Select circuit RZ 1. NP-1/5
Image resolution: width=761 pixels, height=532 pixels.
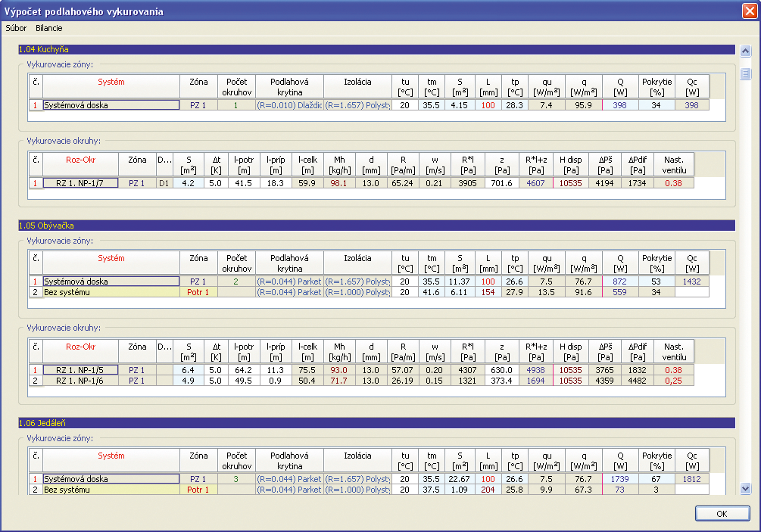(x=80, y=370)
